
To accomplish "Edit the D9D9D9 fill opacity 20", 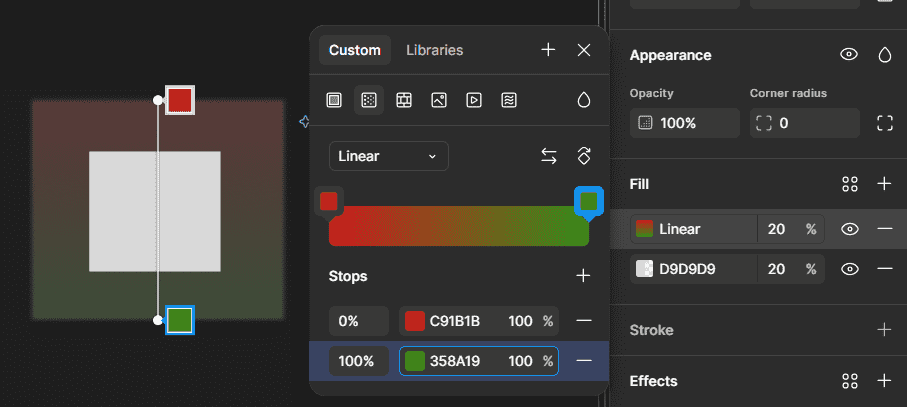I will coord(776,269).
